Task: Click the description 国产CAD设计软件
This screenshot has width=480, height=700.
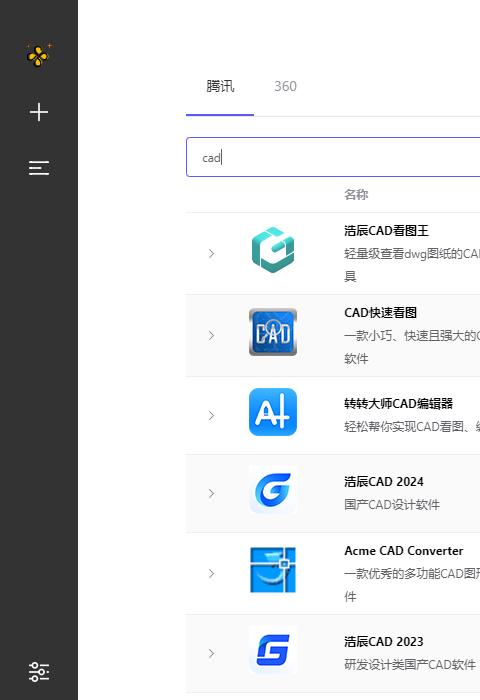Action: point(392,505)
